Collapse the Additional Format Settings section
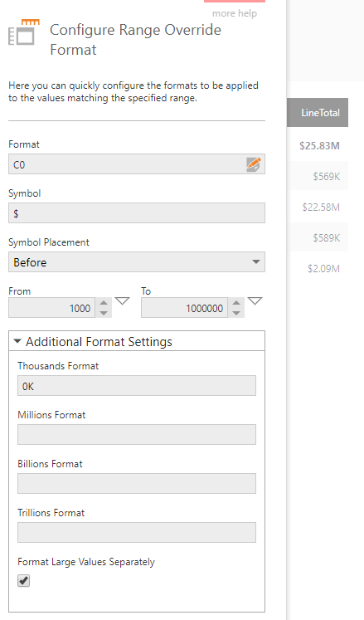This screenshot has height=620, width=364. coord(17,341)
